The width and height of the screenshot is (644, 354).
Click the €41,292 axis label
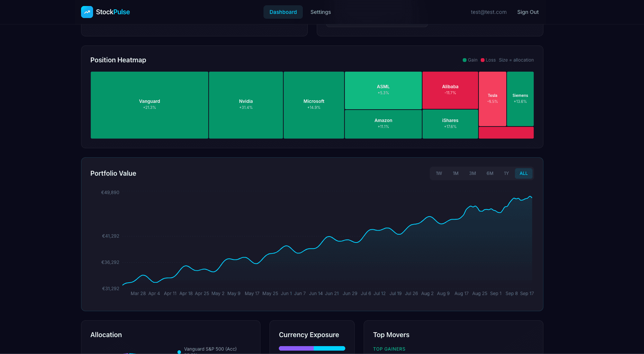click(x=111, y=236)
